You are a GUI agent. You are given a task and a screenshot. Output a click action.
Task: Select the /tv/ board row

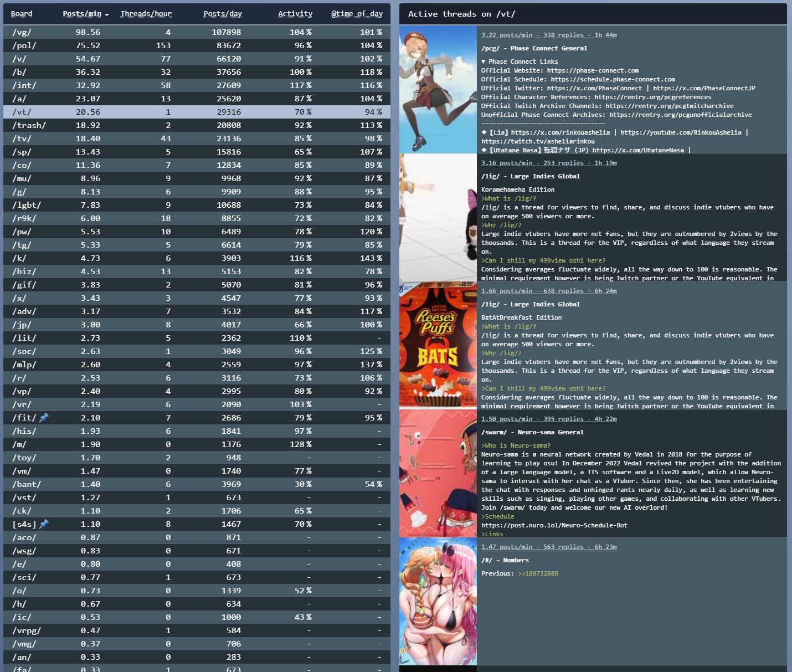[197, 138]
